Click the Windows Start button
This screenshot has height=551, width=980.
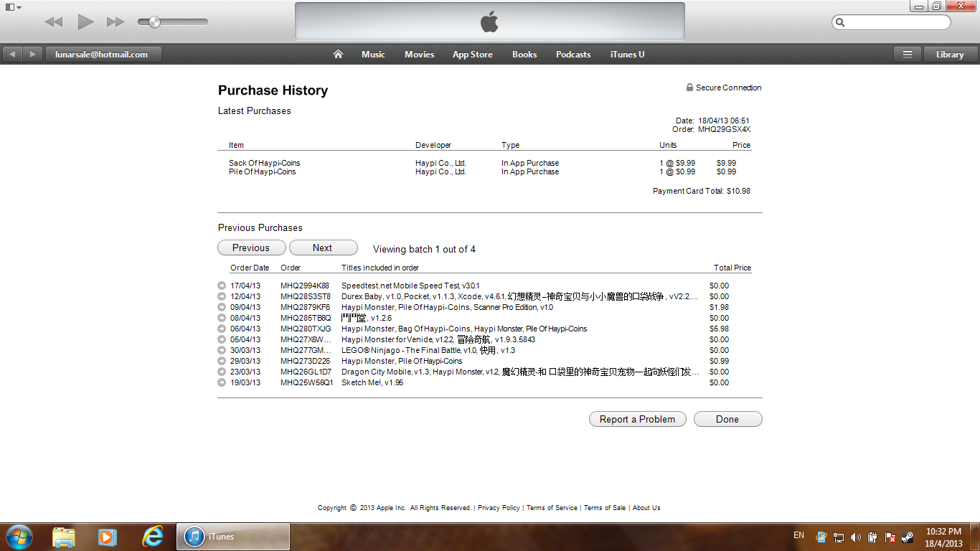tap(18, 537)
